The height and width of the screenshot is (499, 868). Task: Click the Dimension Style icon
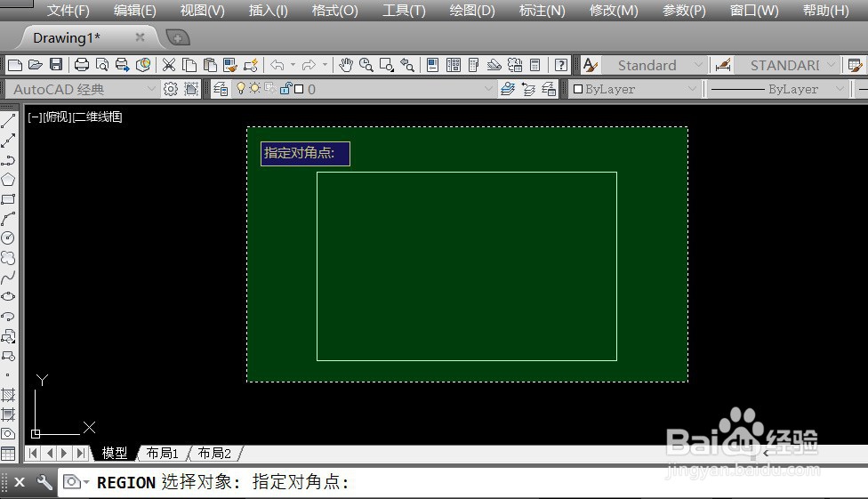click(x=722, y=65)
